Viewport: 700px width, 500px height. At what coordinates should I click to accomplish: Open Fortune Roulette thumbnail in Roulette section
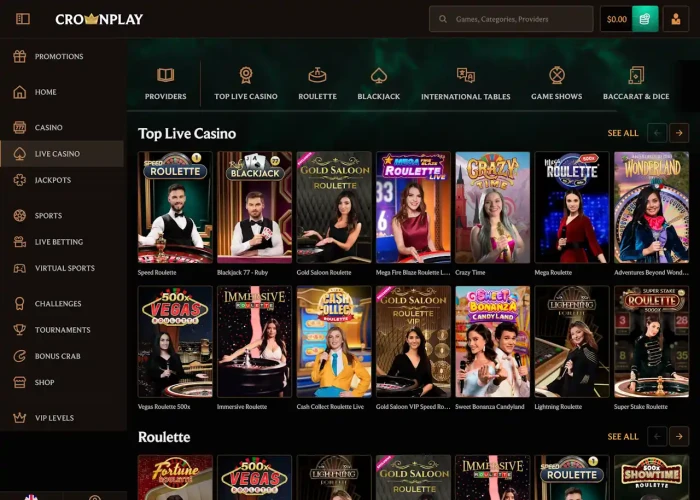pyautogui.click(x=175, y=477)
